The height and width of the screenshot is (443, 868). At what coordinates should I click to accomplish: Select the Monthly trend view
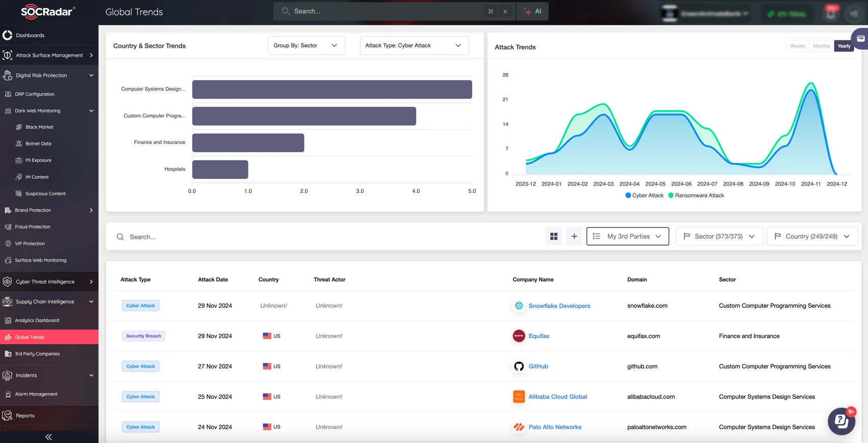pos(821,46)
